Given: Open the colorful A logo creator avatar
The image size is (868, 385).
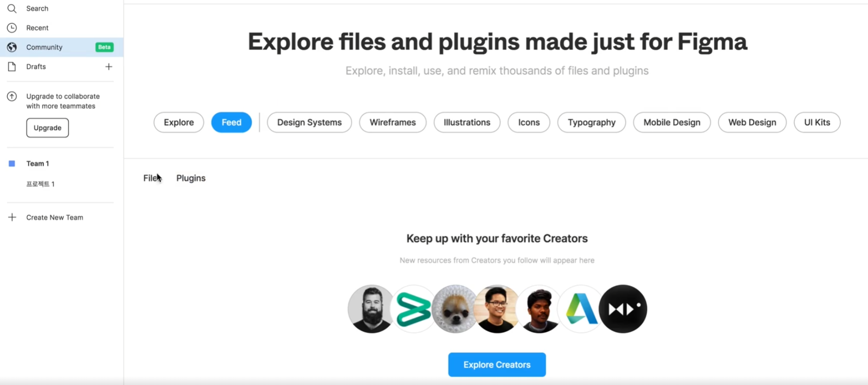Looking at the screenshot, I should point(581,309).
